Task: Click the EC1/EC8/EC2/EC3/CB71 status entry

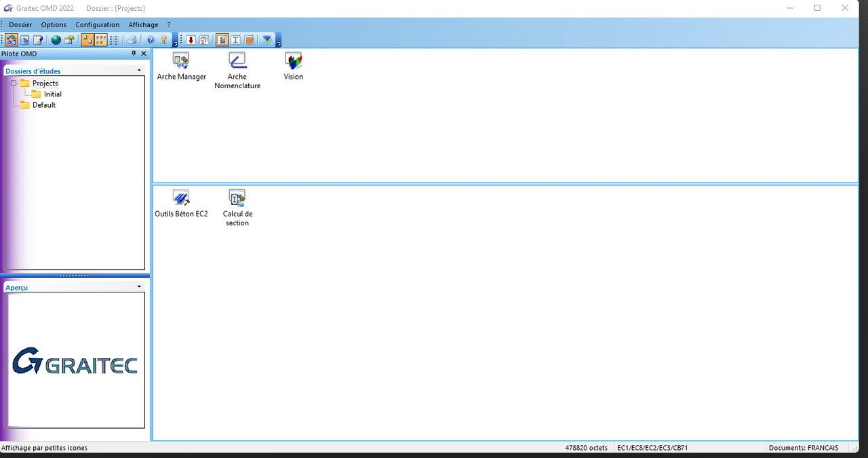Action: pos(652,448)
